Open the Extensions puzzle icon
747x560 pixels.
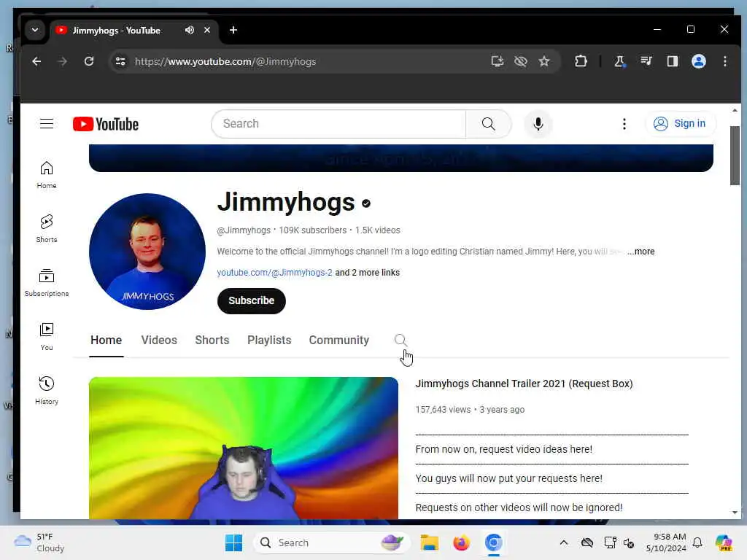[581, 61]
